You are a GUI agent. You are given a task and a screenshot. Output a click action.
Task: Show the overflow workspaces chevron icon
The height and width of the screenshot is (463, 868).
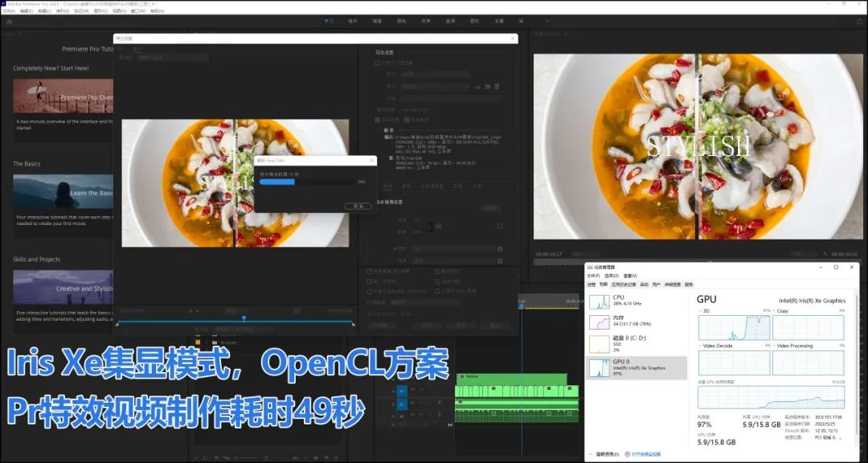coord(547,21)
